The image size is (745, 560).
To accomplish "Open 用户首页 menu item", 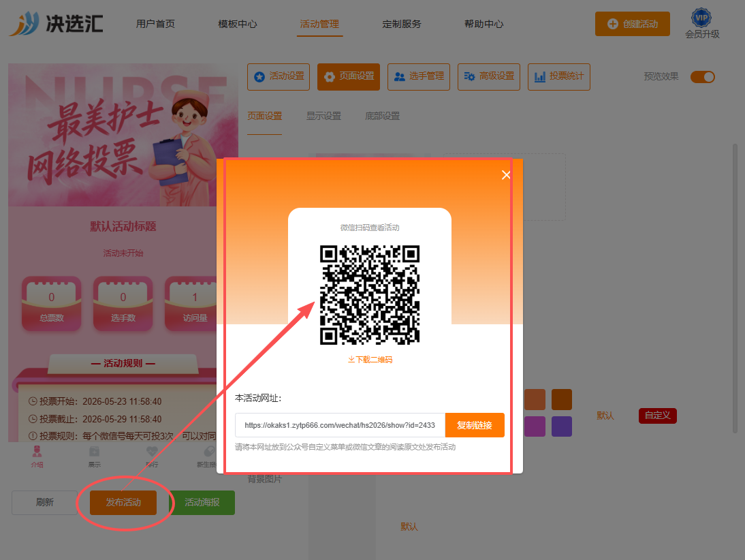I will 155,24.
